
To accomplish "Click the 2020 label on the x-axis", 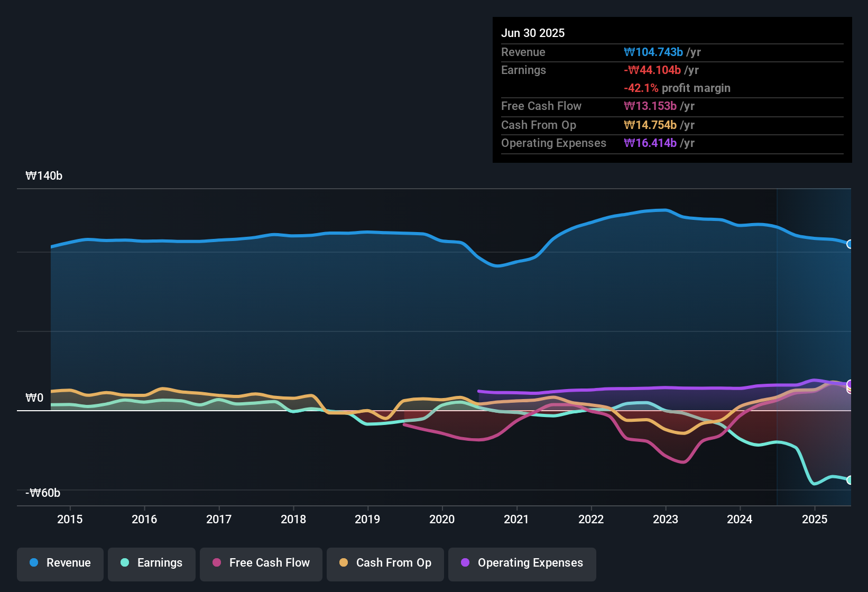I will click(x=442, y=519).
